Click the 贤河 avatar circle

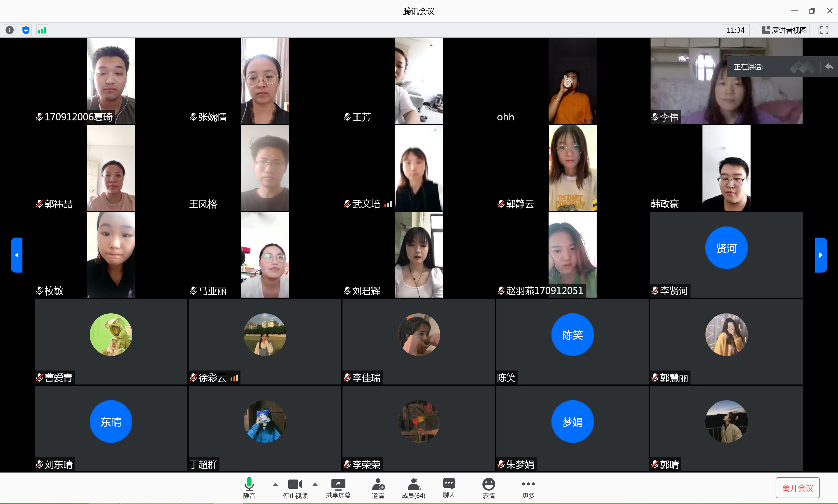726,248
